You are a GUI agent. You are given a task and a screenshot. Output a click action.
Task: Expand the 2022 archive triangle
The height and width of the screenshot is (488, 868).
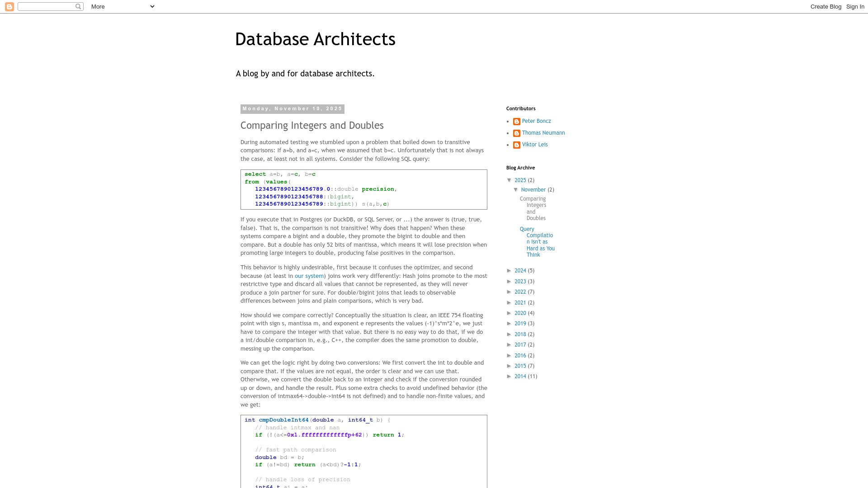(x=509, y=292)
